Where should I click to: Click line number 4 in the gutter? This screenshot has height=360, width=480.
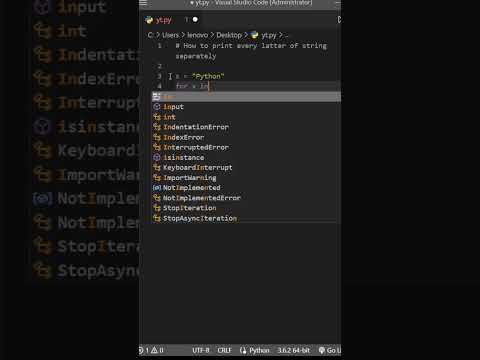[160, 86]
